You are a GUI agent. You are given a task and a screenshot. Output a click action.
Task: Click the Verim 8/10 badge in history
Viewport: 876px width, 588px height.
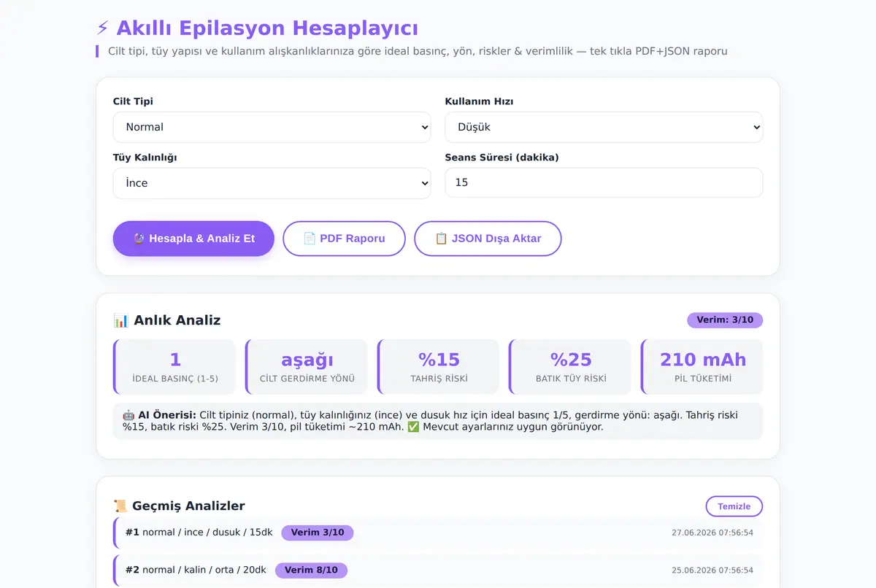pyautogui.click(x=312, y=570)
